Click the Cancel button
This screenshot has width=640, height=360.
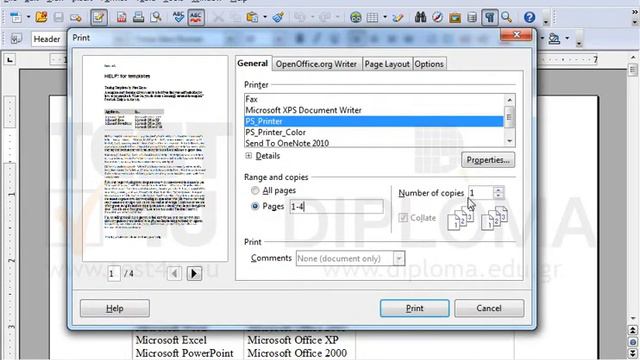489,308
